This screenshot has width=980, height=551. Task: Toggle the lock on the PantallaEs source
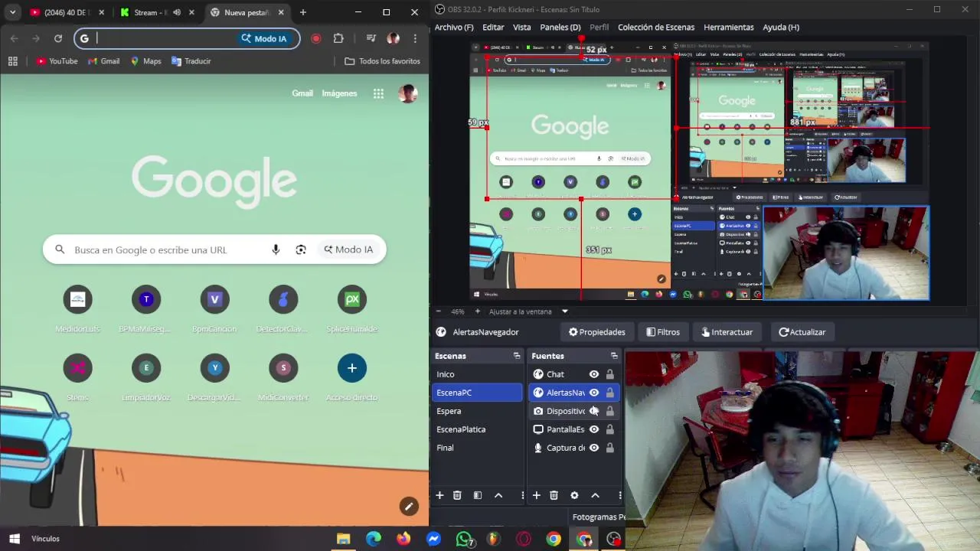point(609,429)
